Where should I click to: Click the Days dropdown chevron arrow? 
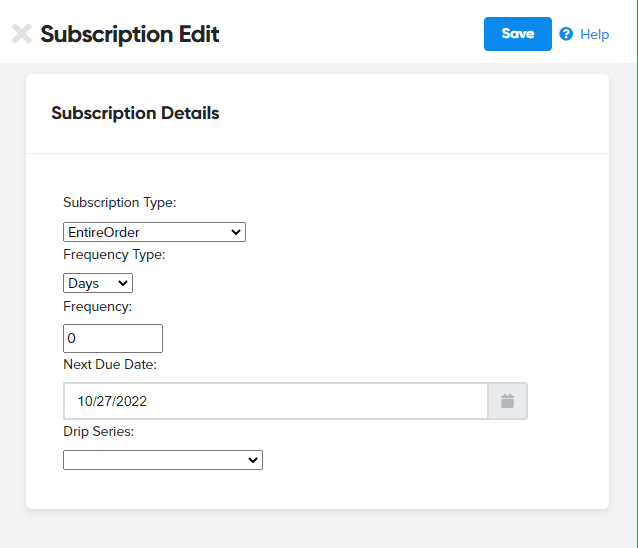[122, 283]
